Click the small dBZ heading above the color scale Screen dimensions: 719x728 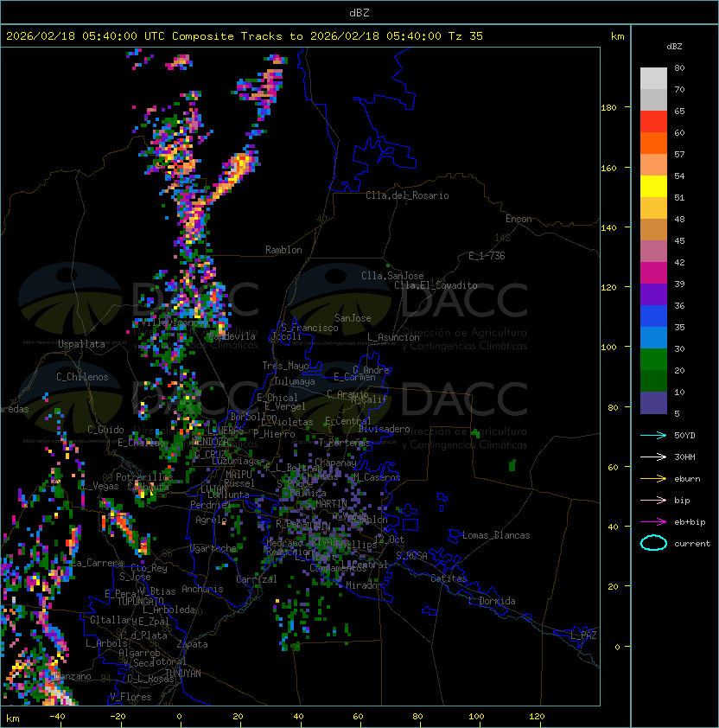(674, 47)
